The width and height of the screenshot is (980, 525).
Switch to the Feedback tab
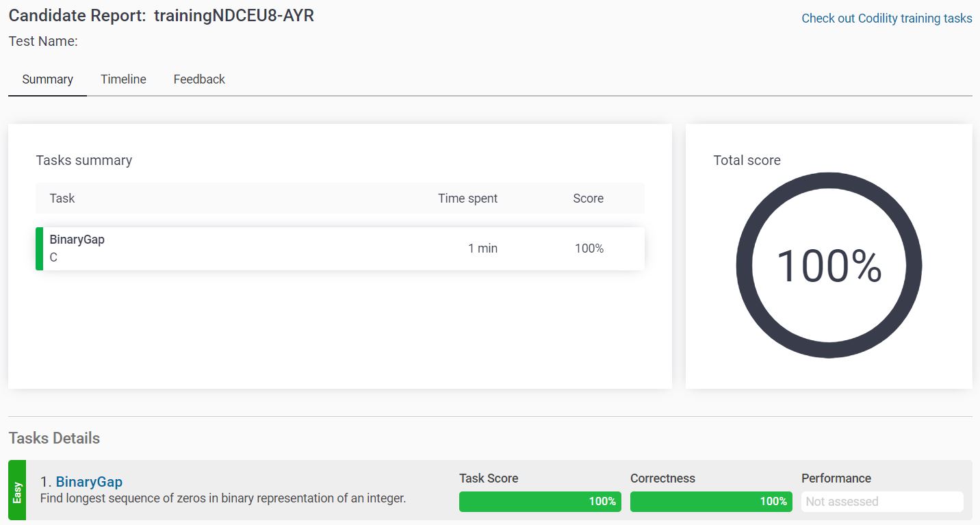199,79
